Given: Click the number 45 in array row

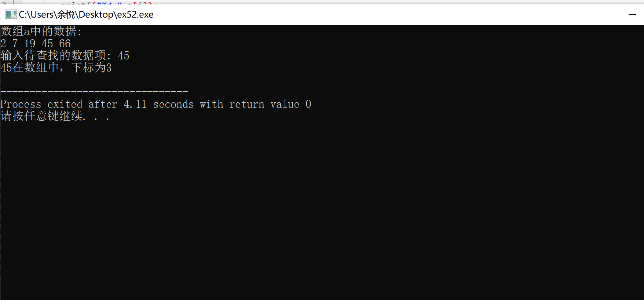Looking at the screenshot, I should point(47,44).
